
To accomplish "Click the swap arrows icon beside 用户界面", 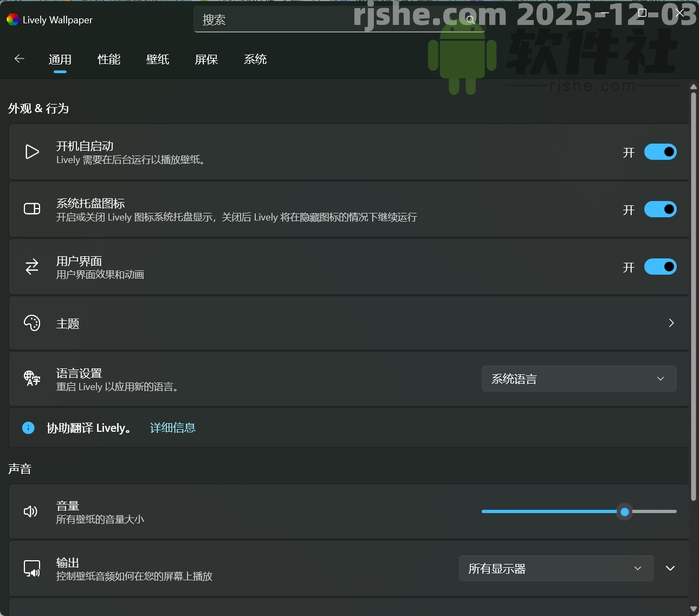I will (32, 267).
